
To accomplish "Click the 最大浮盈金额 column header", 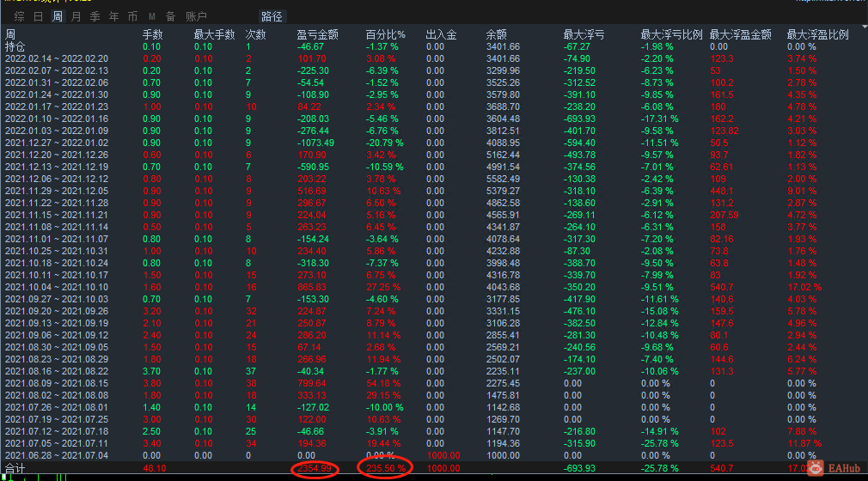I will (740, 34).
